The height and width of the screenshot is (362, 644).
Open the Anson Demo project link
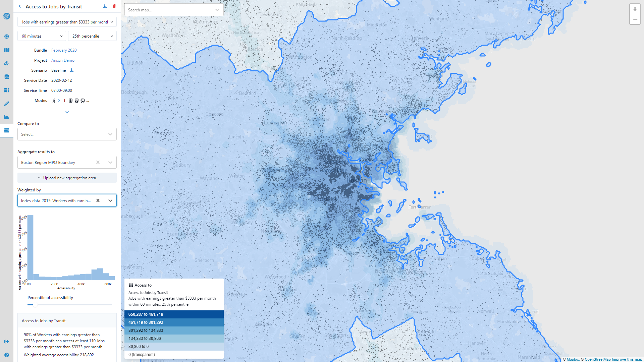point(62,60)
